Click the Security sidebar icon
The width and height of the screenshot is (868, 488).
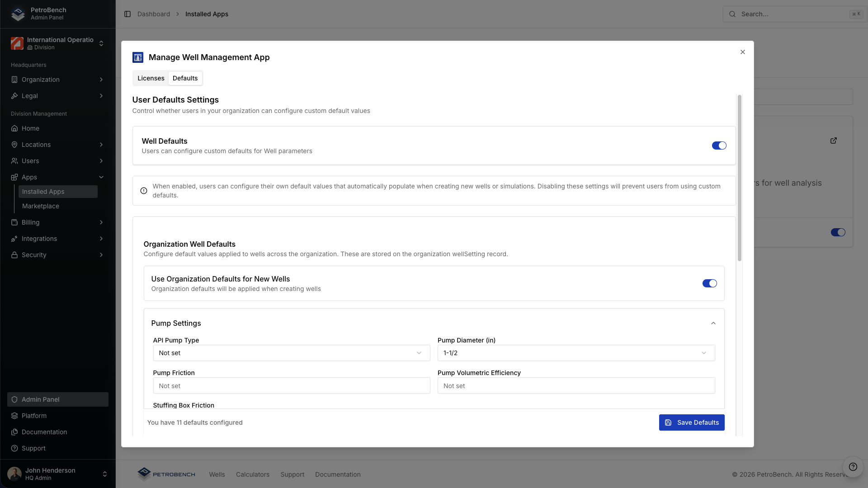14,255
